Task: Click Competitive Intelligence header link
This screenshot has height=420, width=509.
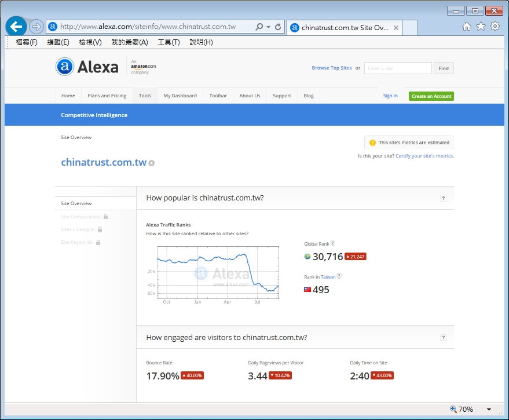Action: tap(94, 115)
